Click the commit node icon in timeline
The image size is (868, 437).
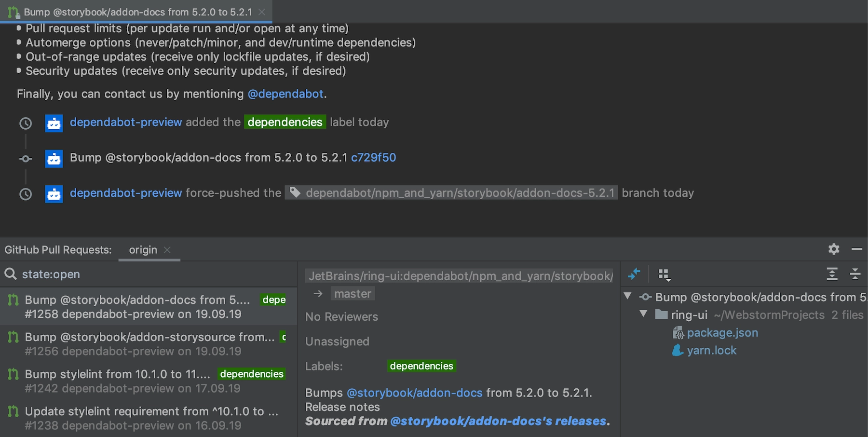coord(26,159)
